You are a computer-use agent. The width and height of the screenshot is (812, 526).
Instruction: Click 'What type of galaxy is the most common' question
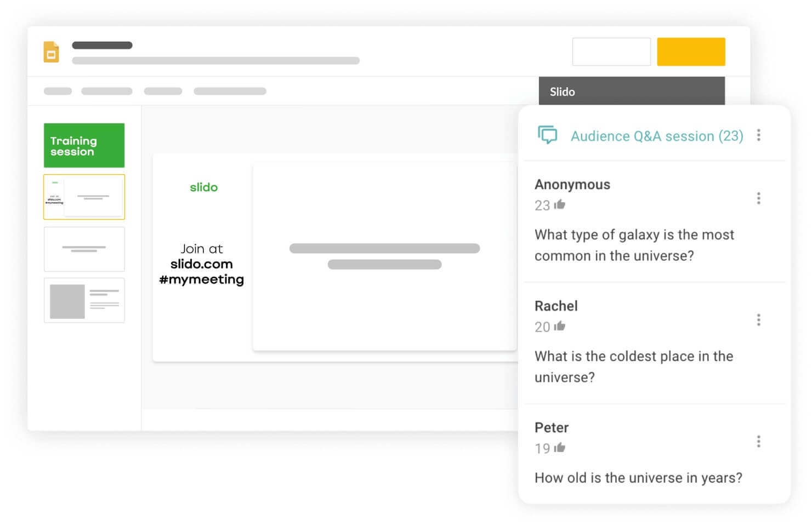634,245
